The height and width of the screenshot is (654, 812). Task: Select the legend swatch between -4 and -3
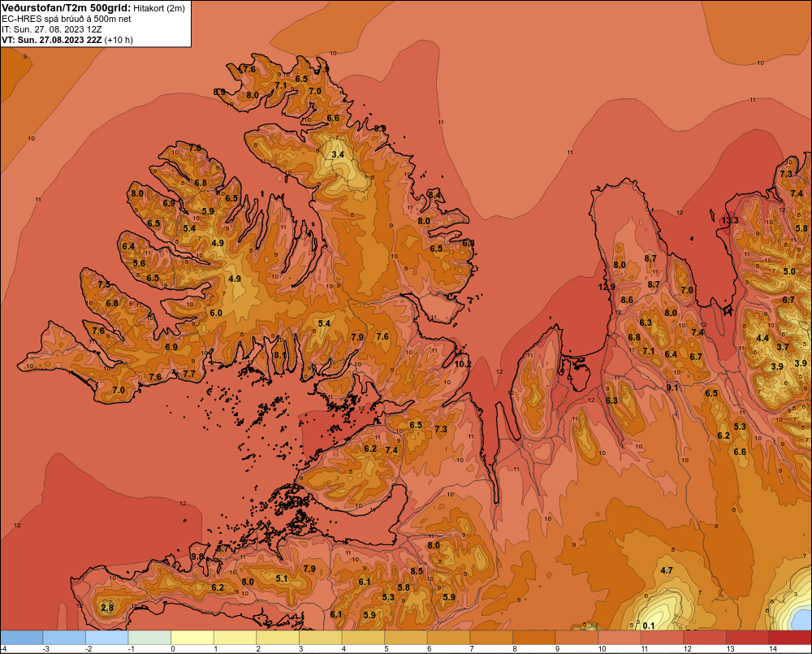(x=22, y=638)
